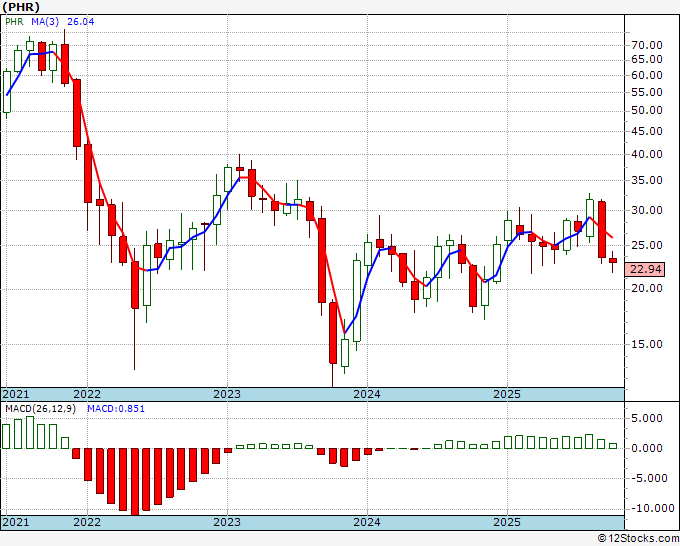Click 2022 on the MACD timeline
This screenshot has width=680, height=546.
click(x=87, y=522)
